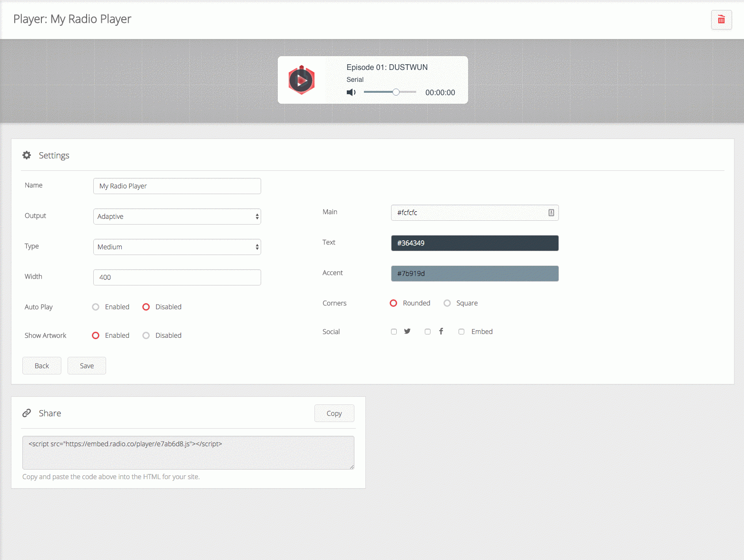Open the Type dropdown showing Medium

pyautogui.click(x=177, y=247)
